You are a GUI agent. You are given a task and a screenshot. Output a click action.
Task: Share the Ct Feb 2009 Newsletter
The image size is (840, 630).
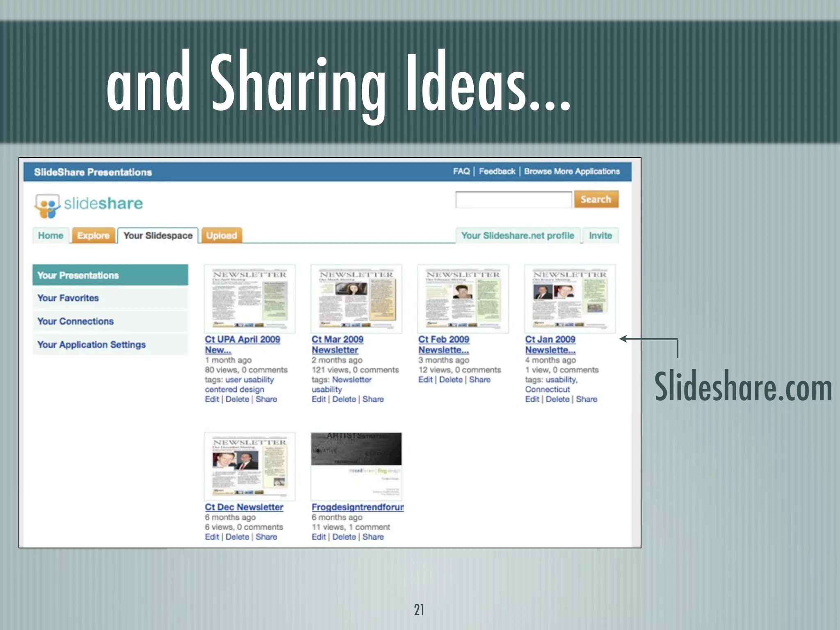(x=480, y=380)
